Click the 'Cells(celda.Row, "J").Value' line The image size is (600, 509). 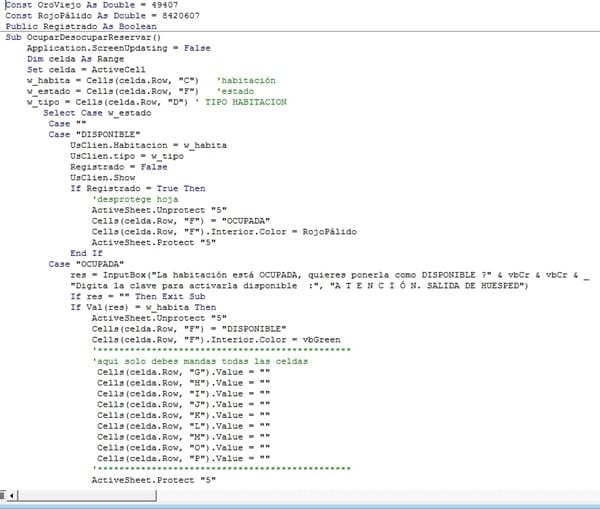[x=183, y=405]
